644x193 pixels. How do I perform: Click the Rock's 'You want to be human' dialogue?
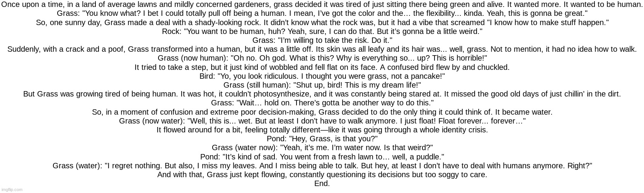click(x=322, y=32)
